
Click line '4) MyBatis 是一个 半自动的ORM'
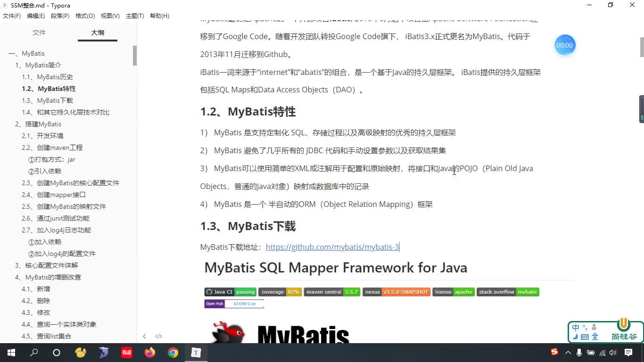[x=316, y=204]
